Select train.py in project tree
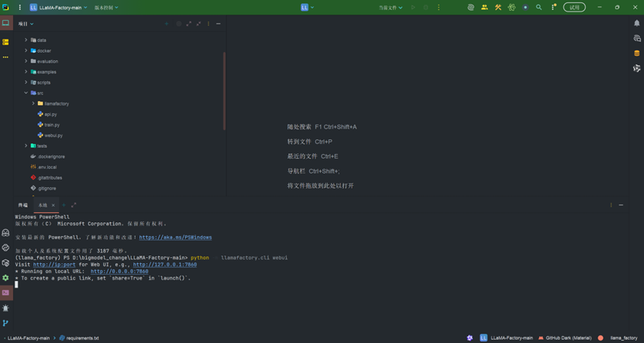This screenshot has width=644, height=343. tap(49, 125)
